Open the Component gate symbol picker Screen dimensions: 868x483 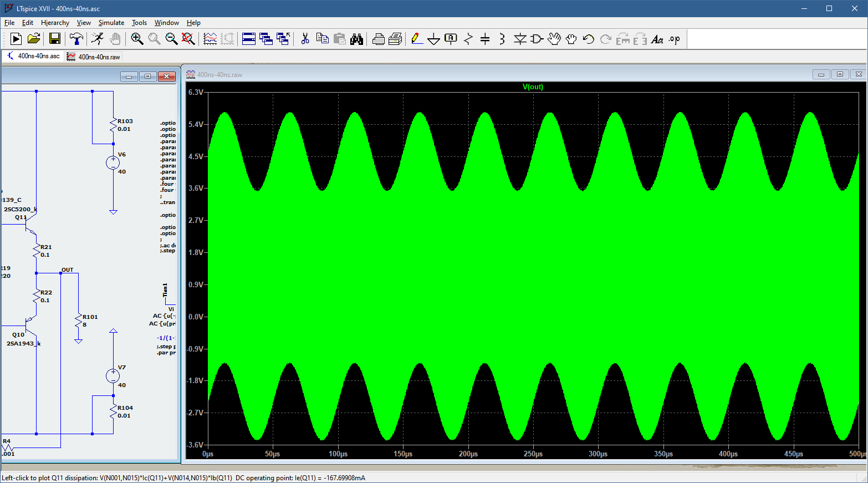537,39
